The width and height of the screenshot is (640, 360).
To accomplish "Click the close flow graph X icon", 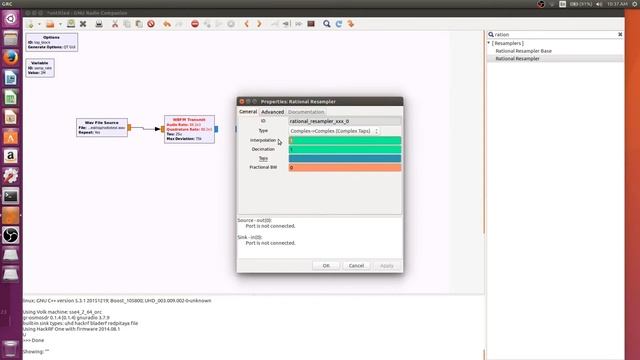I will [83, 24].
